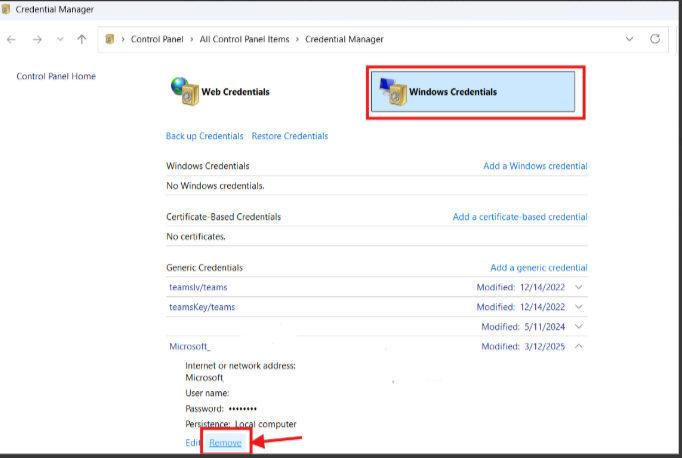Viewport: 682px width, 458px height.
Task: Click the Certificate-Based Credentials heading
Action: pyautogui.click(x=224, y=217)
